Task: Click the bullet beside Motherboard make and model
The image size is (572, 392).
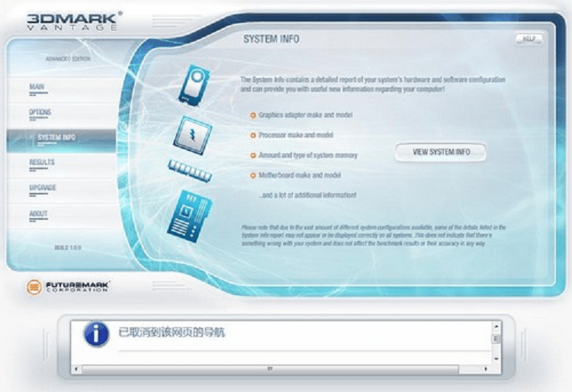Action: 252,175
